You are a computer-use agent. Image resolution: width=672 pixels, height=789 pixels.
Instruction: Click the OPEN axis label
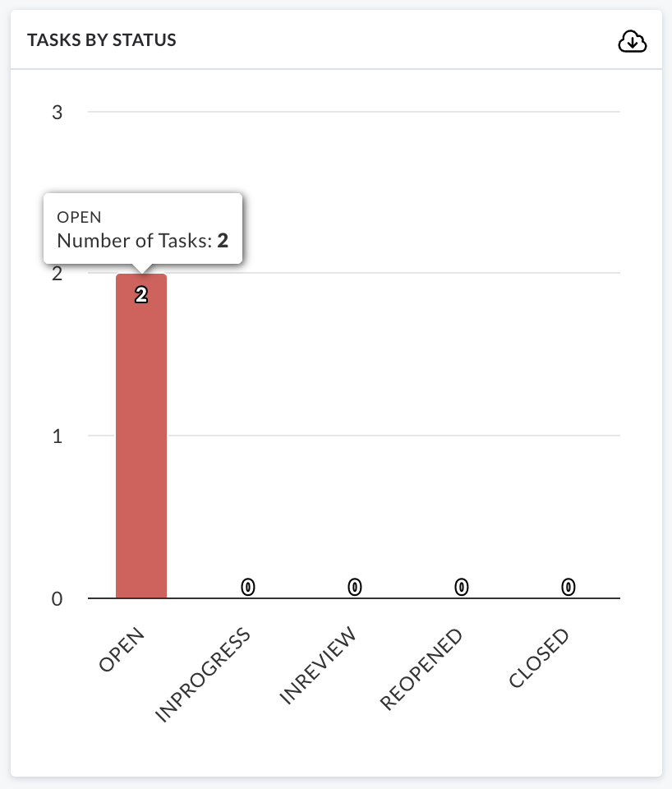coord(122,649)
